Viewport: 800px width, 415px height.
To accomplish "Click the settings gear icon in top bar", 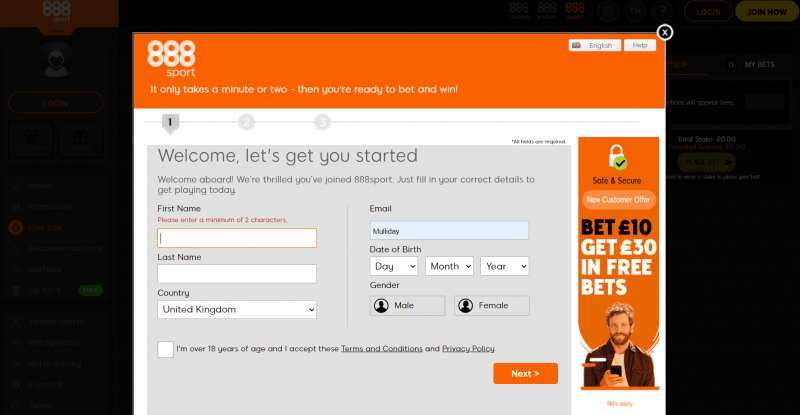I will coord(608,11).
